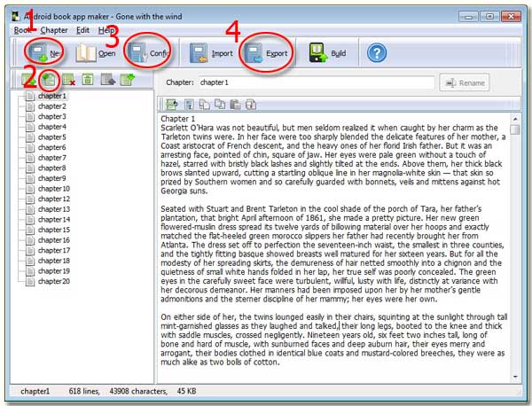The height and width of the screenshot is (406, 532).
Task: Click the first copy pages icon in editor toolbar
Action: [x=204, y=105]
